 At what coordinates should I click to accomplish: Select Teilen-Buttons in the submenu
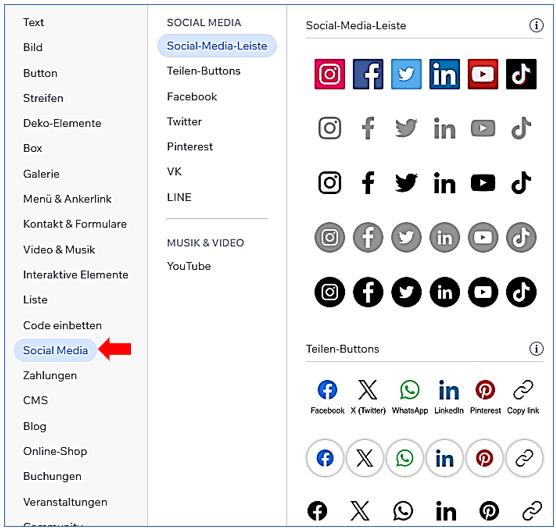point(204,71)
